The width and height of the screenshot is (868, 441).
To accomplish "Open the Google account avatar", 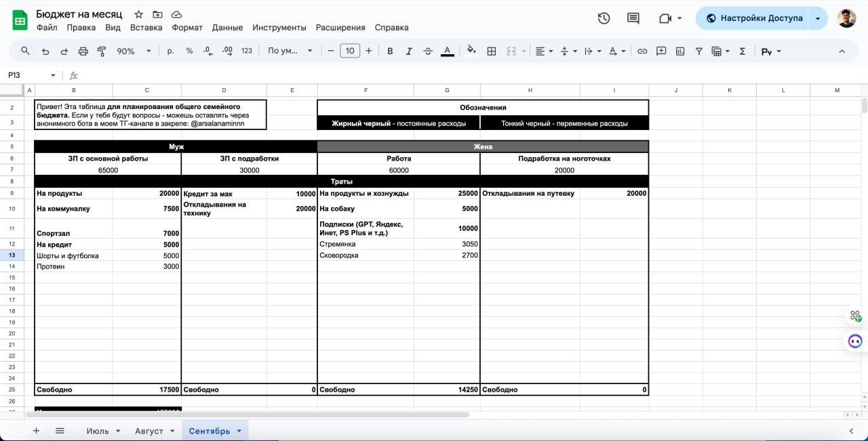I will click(x=846, y=18).
